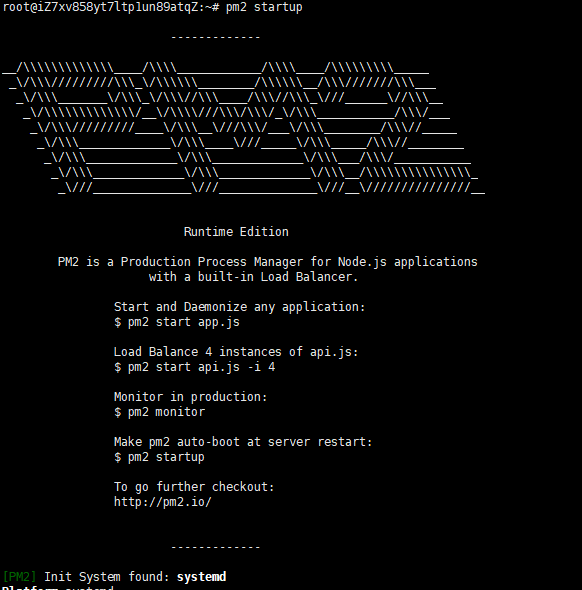Click 'Make pm2 auto-boot at server restart:' text
Image resolution: width=582 pixels, height=590 pixels.
tap(243, 442)
